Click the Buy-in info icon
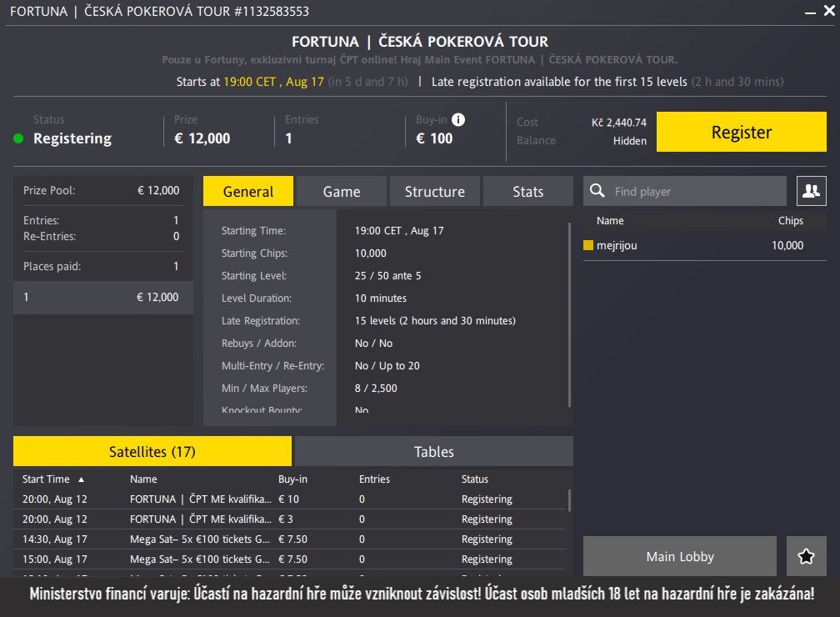Image resolution: width=840 pixels, height=617 pixels. coord(457,119)
